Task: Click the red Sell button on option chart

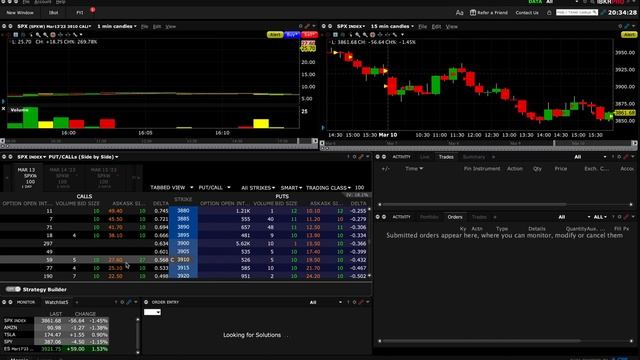Action: pyautogui.click(x=309, y=35)
